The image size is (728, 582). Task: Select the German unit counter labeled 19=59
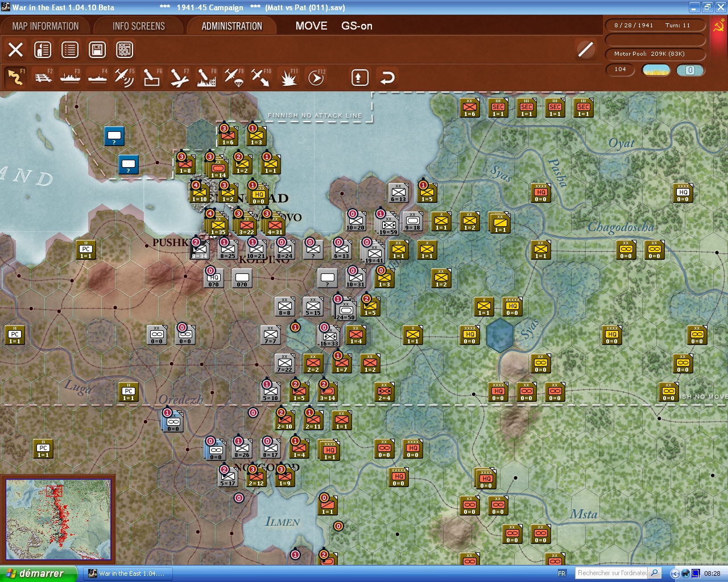click(388, 225)
